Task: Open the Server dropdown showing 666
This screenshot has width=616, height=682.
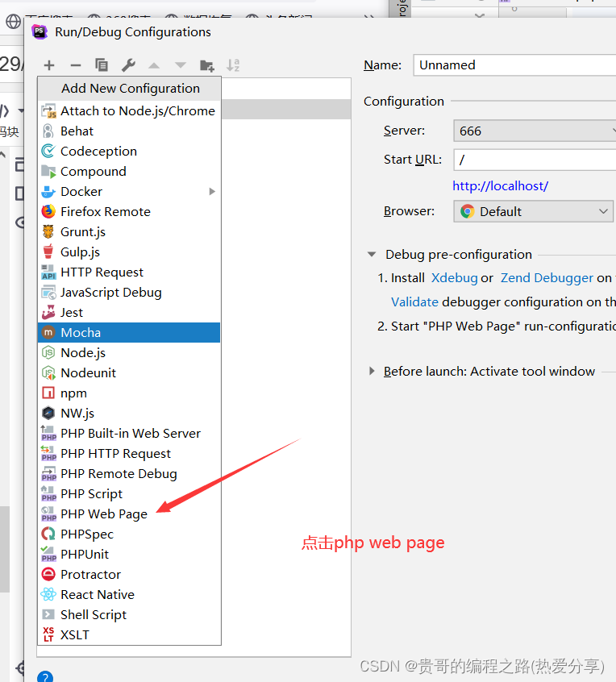Action: 532,131
